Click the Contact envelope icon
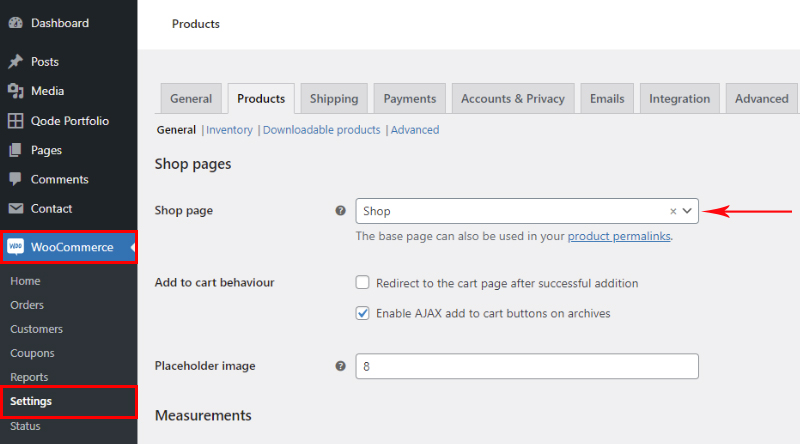 (15, 209)
